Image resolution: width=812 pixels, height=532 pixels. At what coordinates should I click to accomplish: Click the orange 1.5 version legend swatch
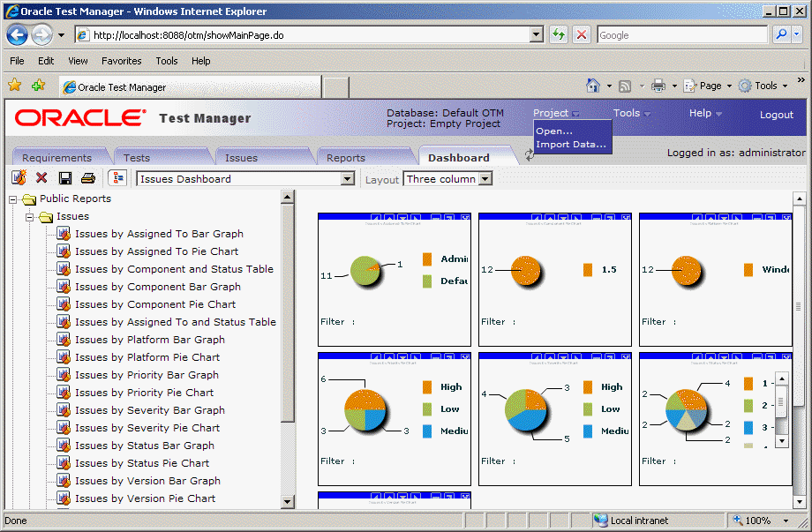[588, 270]
